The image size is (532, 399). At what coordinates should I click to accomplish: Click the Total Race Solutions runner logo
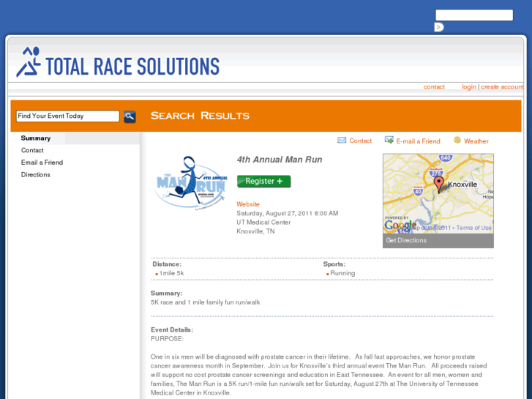(x=29, y=61)
